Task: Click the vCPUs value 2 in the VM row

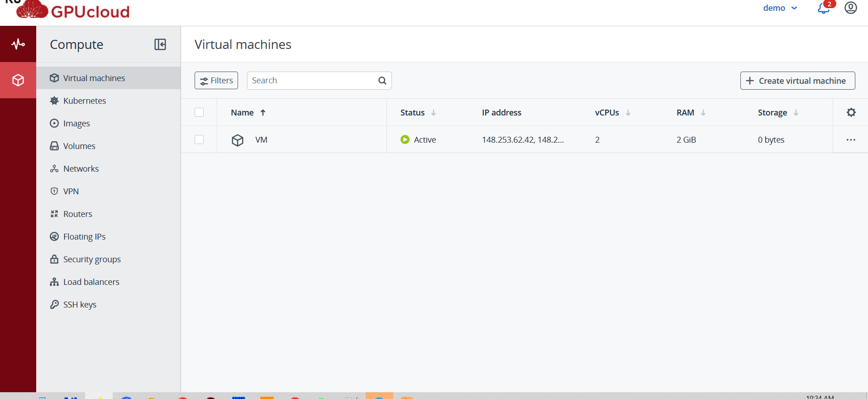Action: pyautogui.click(x=597, y=139)
